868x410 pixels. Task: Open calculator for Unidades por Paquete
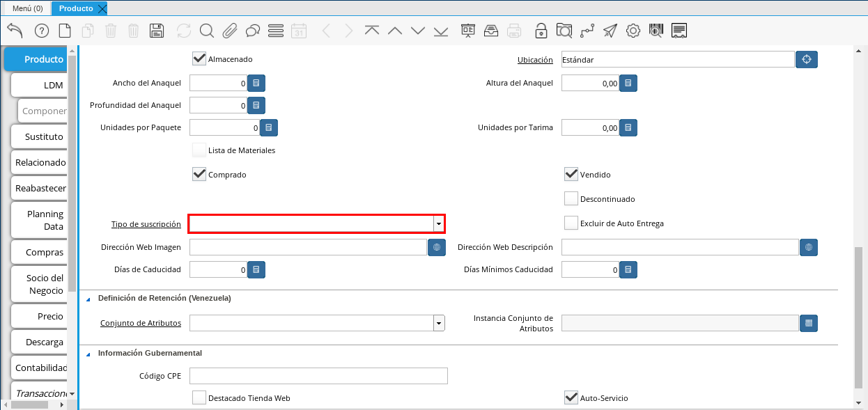point(269,127)
